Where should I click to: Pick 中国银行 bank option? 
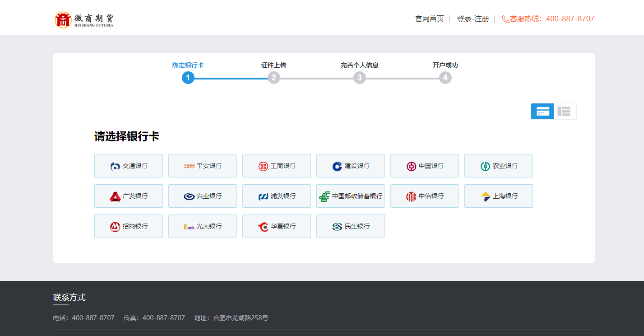425,166
